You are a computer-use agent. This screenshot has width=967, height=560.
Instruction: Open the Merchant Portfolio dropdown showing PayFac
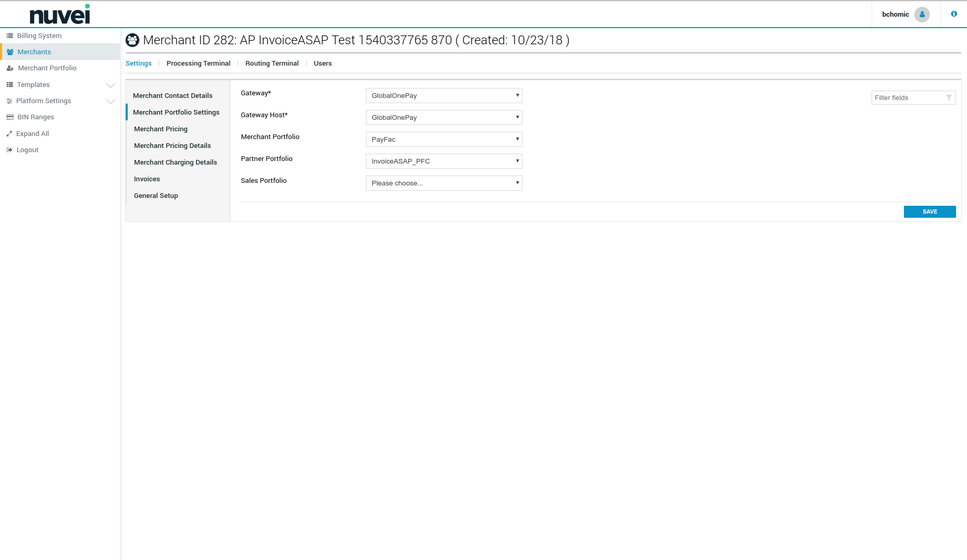coord(444,140)
